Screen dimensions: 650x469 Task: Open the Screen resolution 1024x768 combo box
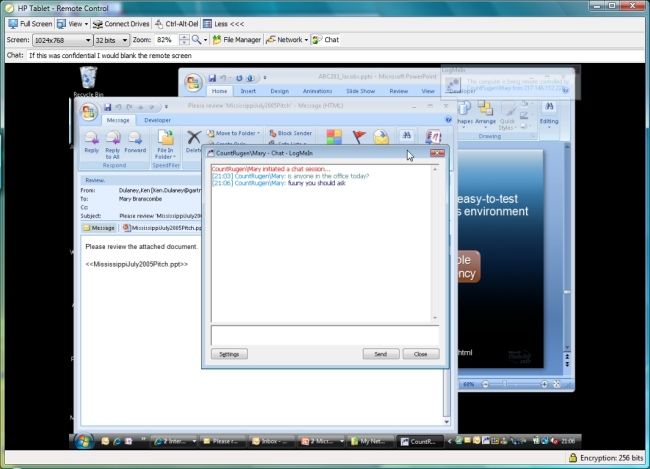(x=62, y=40)
